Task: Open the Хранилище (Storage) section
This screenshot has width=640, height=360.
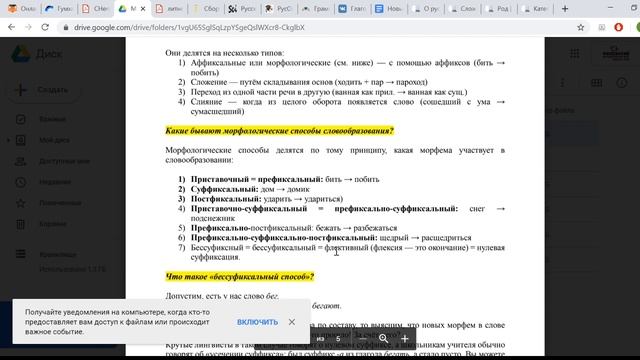Action: tap(58, 254)
